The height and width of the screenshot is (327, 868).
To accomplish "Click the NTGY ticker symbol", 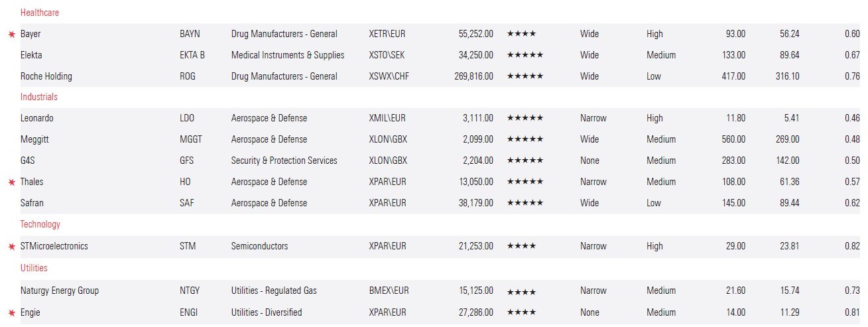I will click(190, 291).
